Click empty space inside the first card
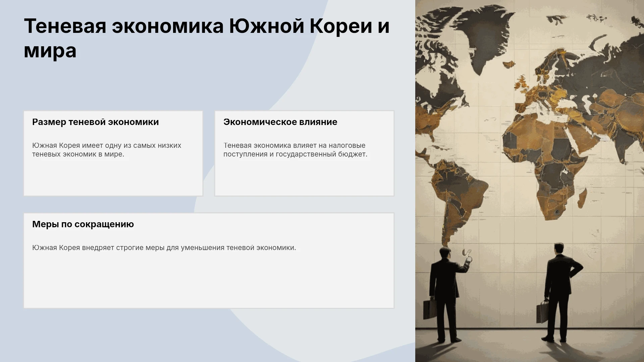 [113, 178]
